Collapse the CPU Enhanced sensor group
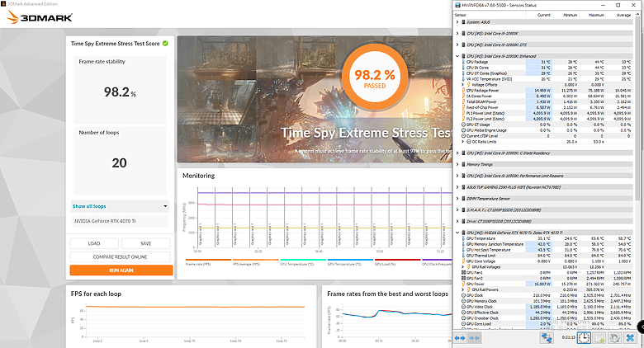This screenshot has width=644, height=348. (x=457, y=56)
